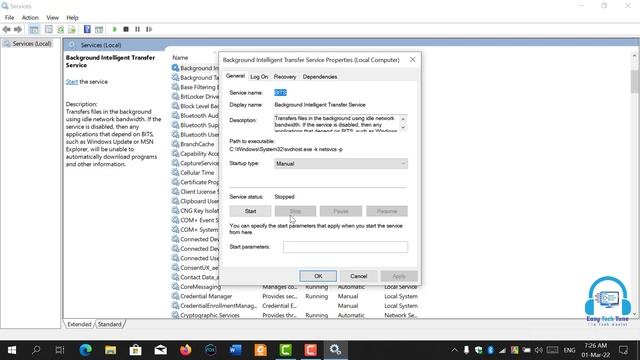This screenshot has width=640, height=360.
Task: Launch Microsoft Edge from the taskbar
Action: point(85,350)
